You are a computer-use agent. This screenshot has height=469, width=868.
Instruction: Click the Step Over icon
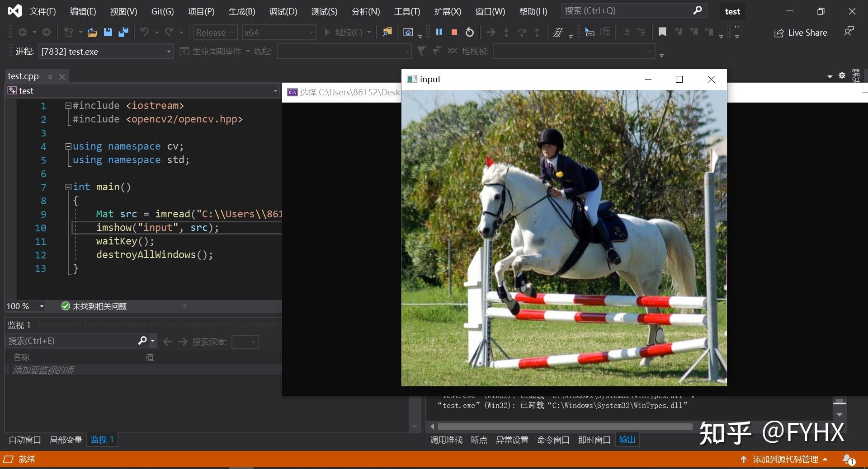(x=522, y=32)
